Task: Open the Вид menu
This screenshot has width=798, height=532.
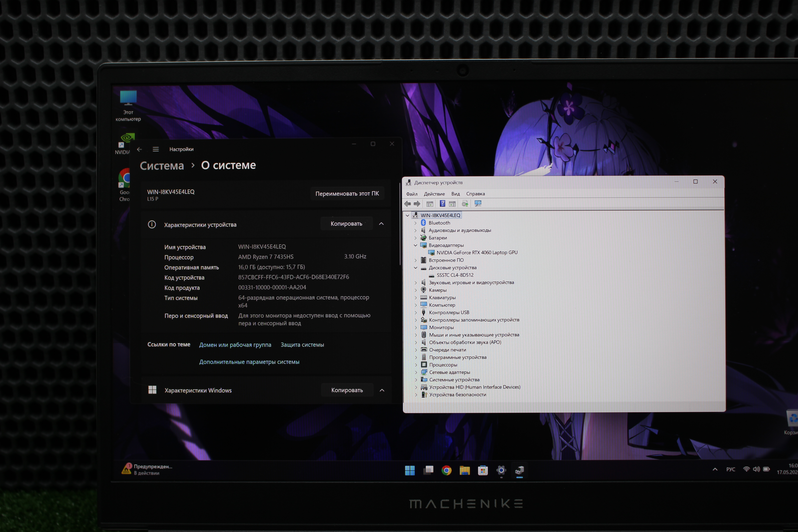Action: pos(455,194)
